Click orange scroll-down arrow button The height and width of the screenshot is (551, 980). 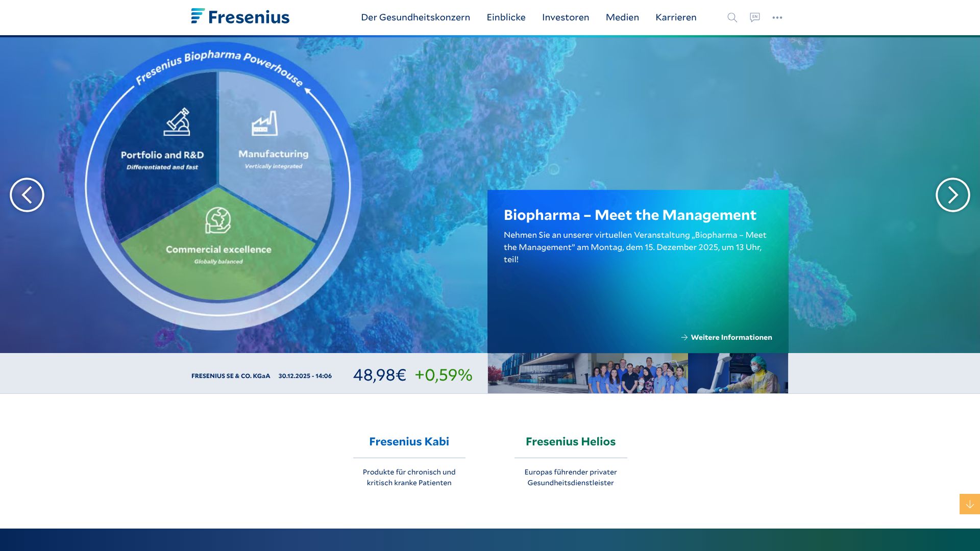(969, 504)
